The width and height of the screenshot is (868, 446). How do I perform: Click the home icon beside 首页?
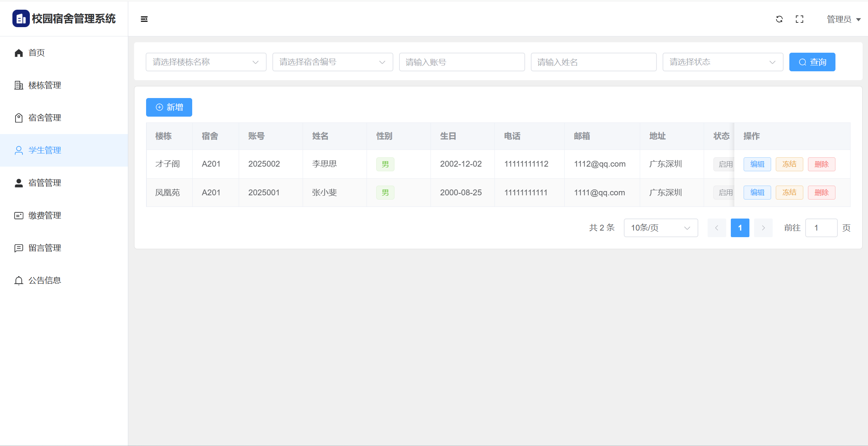(x=19, y=53)
